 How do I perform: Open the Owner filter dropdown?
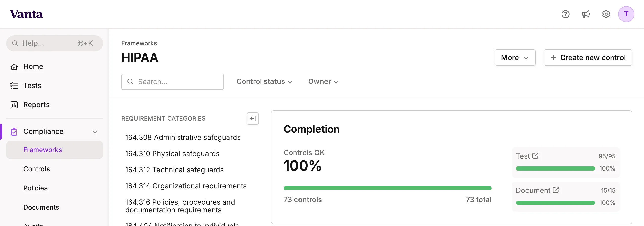click(x=323, y=82)
